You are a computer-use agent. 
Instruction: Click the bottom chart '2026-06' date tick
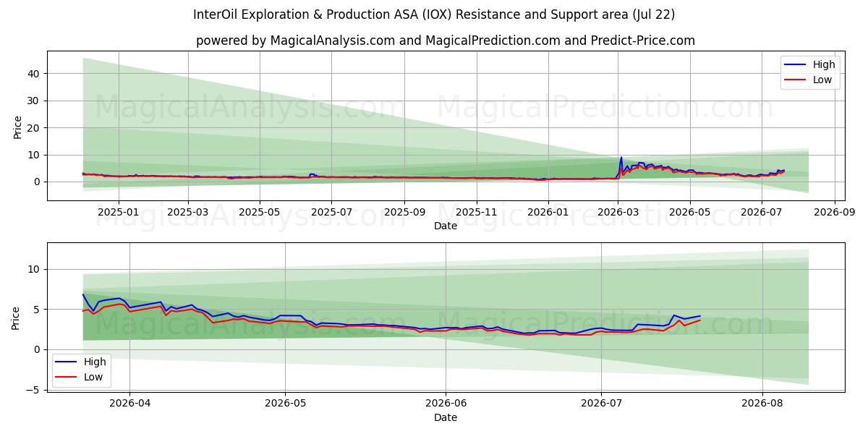point(446,404)
